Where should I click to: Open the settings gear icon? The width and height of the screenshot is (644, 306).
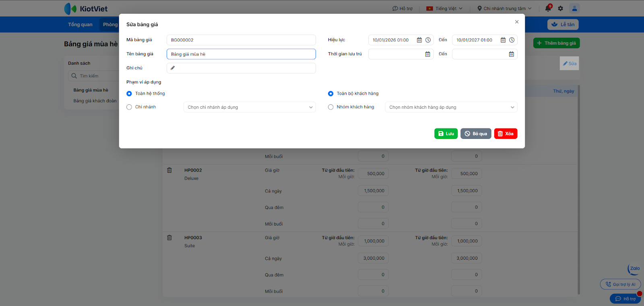pos(561,8)
